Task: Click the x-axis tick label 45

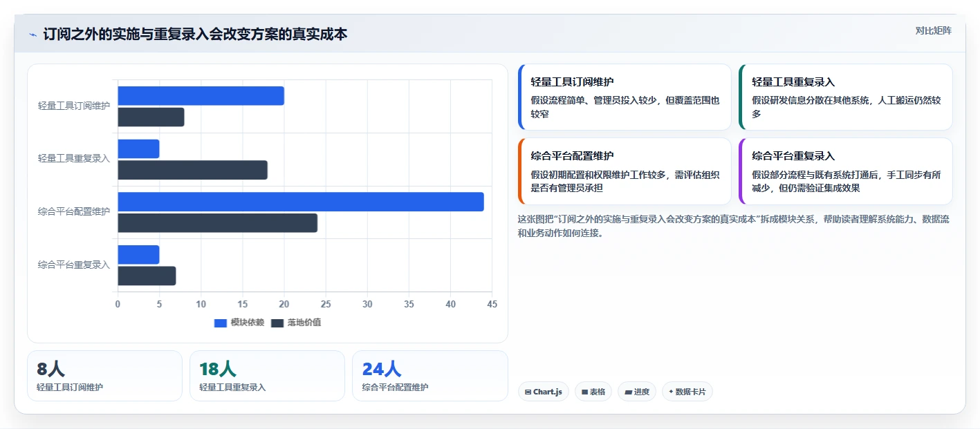Action: (492, 304)
